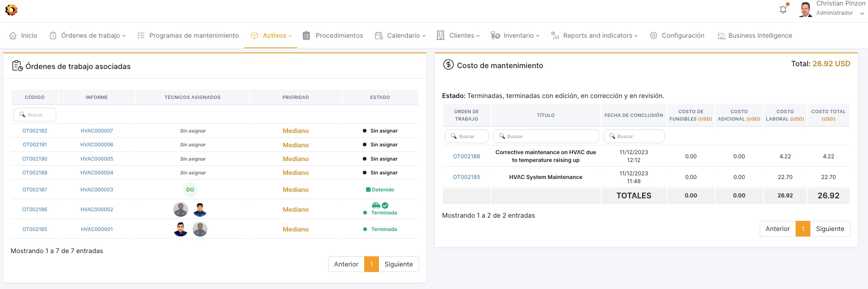
Task: Go to Siguiente page in maintenance cost
Action: 830,229
